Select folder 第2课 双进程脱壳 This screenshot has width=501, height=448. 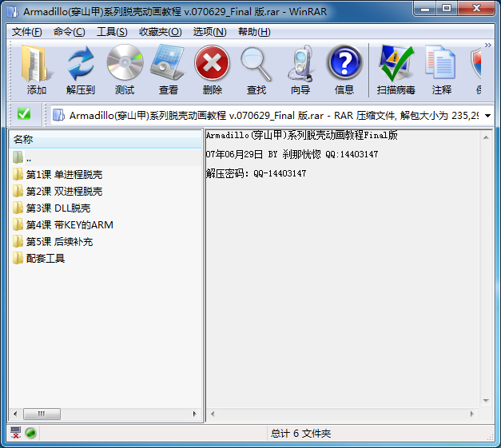click(64, 192)
